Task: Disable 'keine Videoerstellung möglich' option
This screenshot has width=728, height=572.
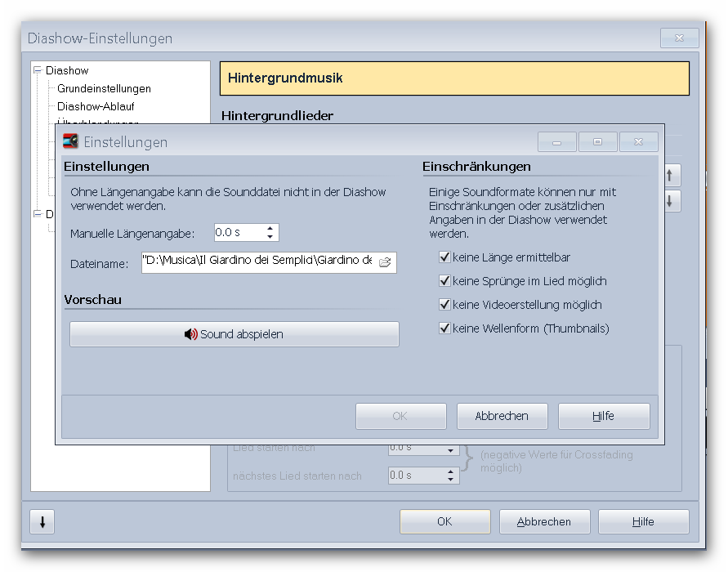Action: (445, 305)
